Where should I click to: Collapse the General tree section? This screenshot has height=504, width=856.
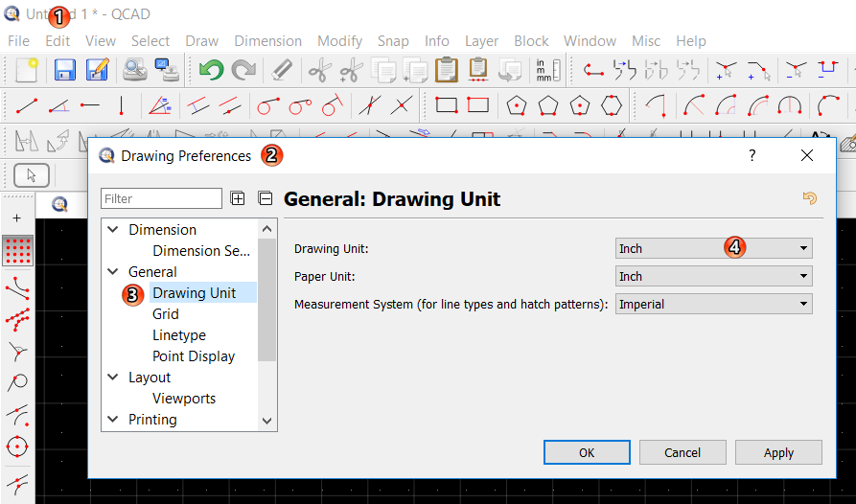(113, 272)
